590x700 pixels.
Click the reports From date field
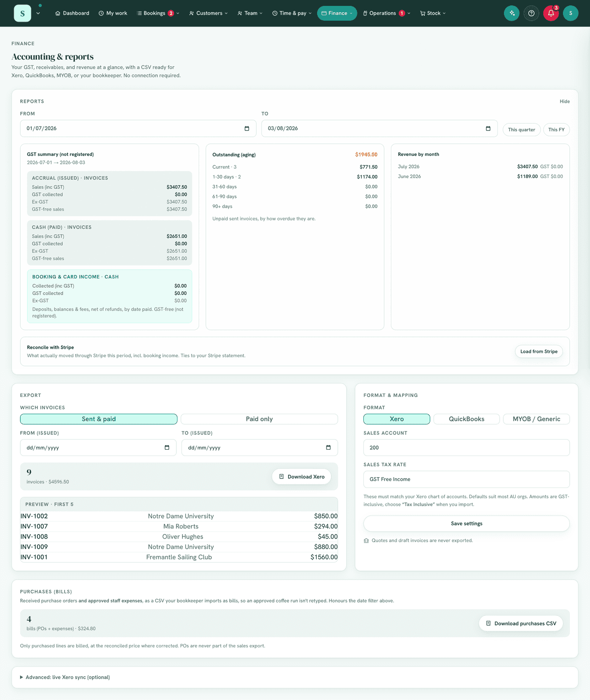(x=138, y=128)
